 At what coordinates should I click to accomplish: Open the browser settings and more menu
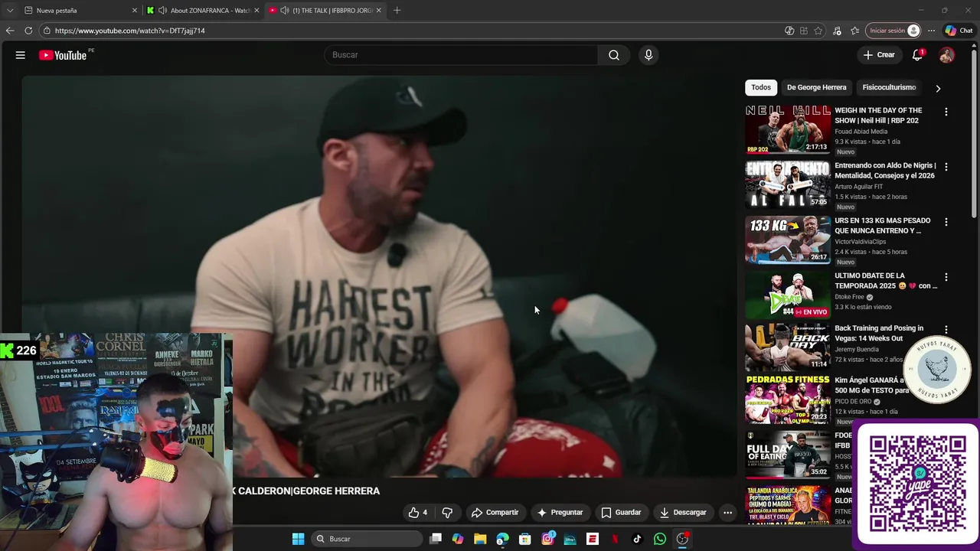pyautogui.click(x=931, y=31)
